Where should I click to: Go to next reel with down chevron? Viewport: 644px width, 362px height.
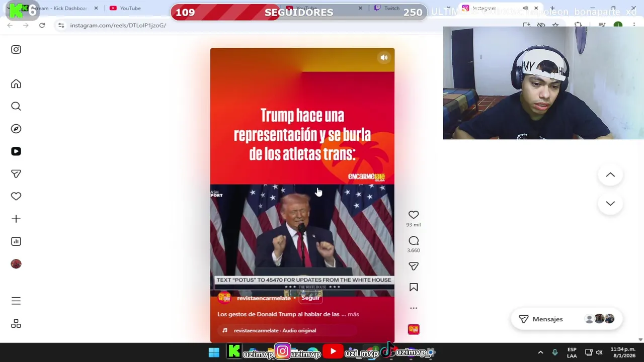610,204
